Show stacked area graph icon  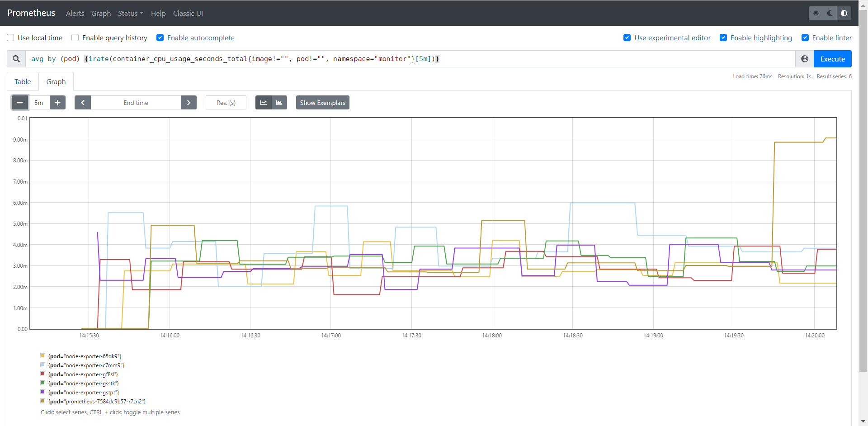[x=279, y=103]
